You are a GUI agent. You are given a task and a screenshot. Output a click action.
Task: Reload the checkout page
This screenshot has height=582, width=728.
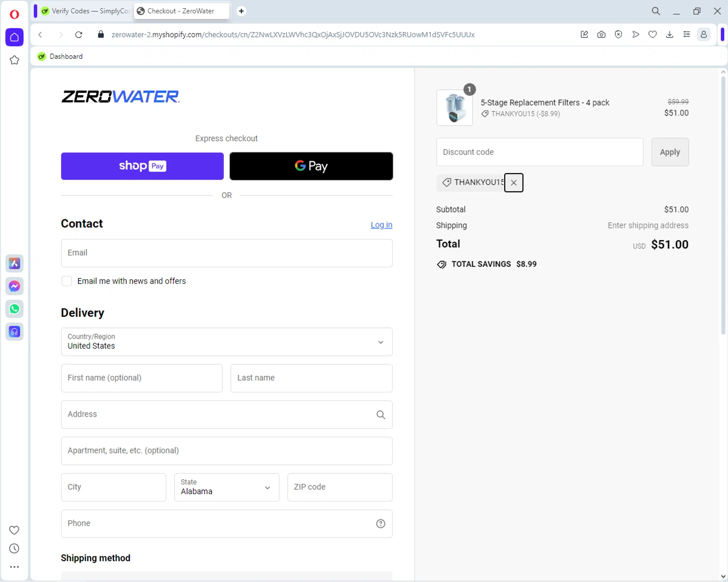[79, 34]
